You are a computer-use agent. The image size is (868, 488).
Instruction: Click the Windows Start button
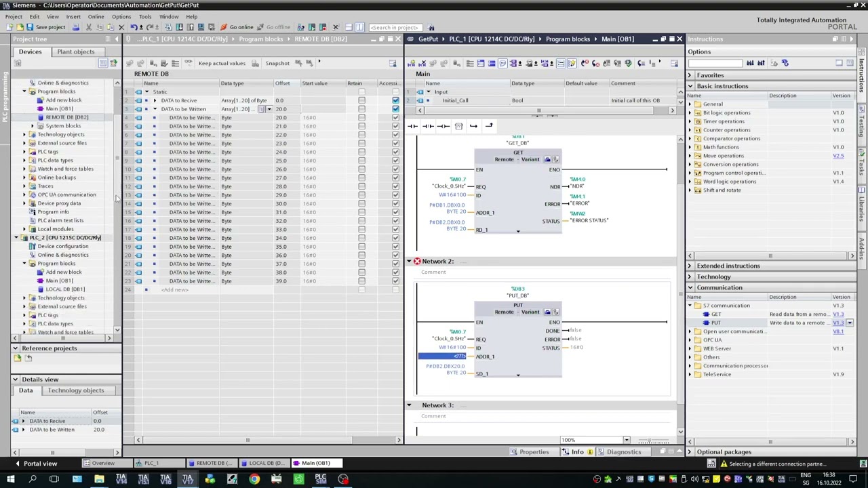[10, 479]
